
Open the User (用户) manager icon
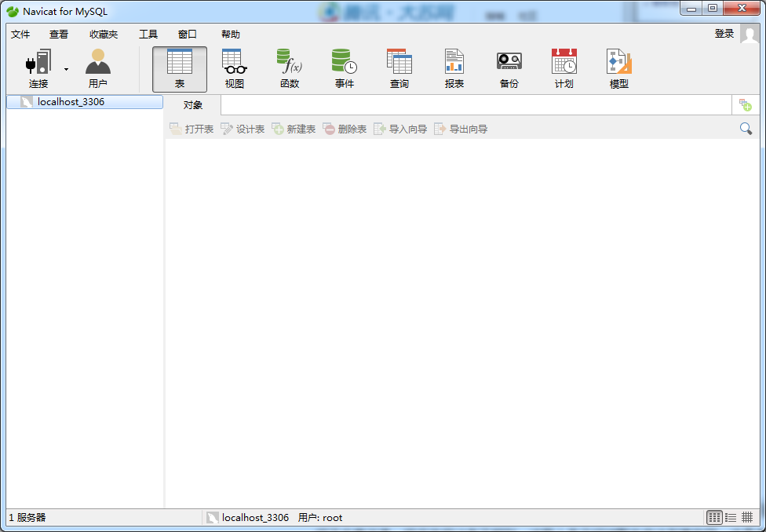click(x=98, y=63)
